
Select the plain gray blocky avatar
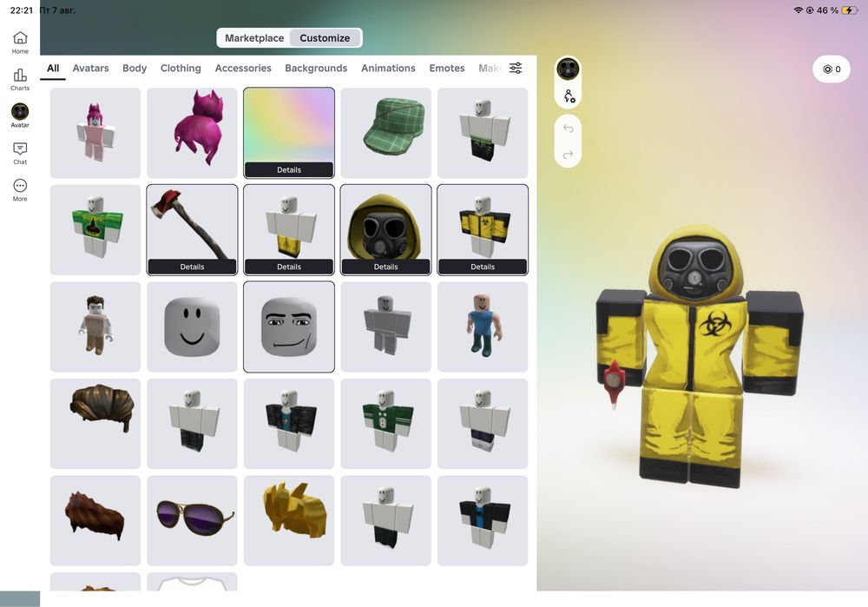[386, 327]
